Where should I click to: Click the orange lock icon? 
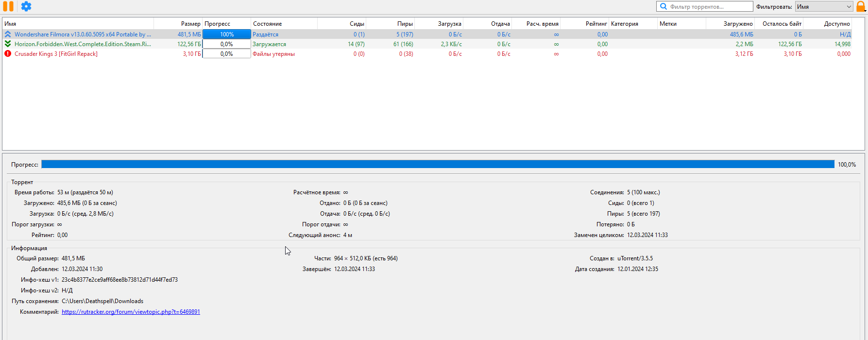point(861,6)
